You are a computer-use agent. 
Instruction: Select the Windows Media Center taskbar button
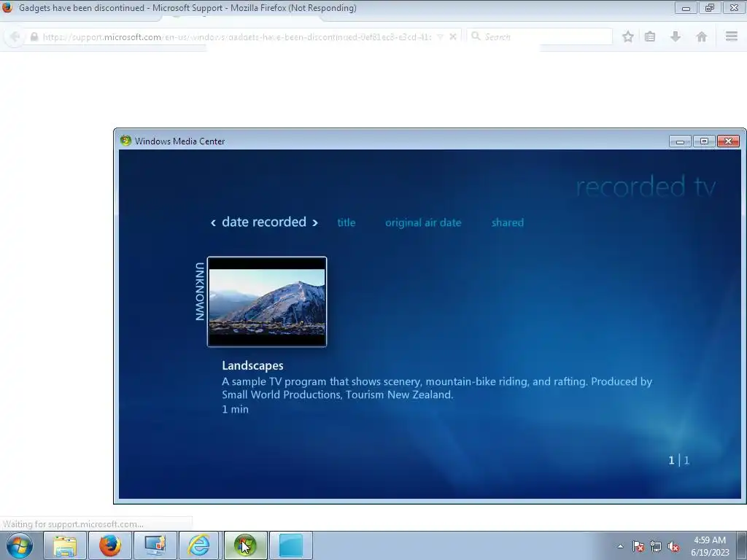point(245,545)
